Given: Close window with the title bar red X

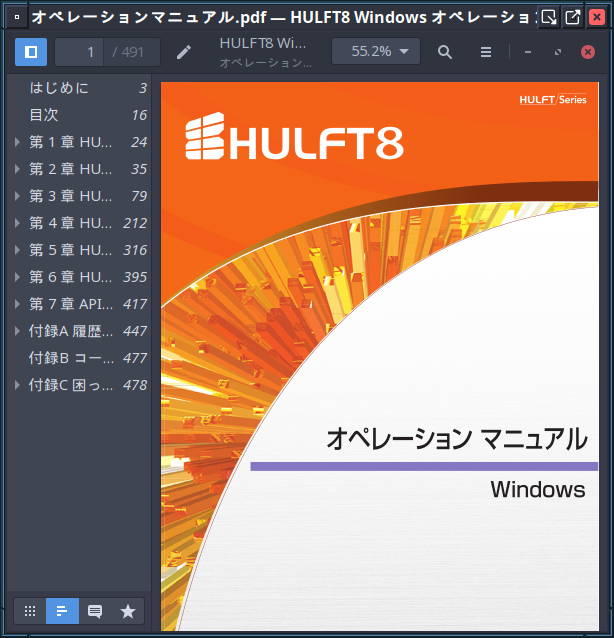Looking at the screenshot, I should tap(597, 17).
